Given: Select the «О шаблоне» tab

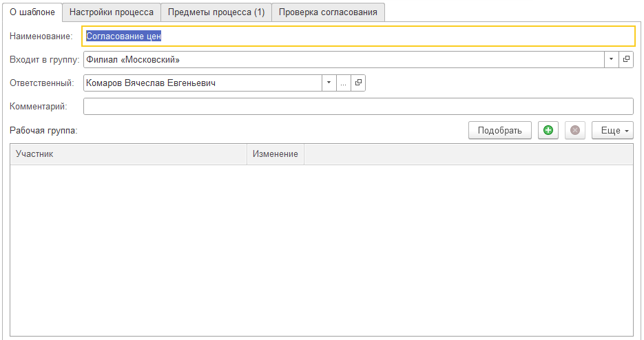Looking at the screenshot, I should coord(32,12).
